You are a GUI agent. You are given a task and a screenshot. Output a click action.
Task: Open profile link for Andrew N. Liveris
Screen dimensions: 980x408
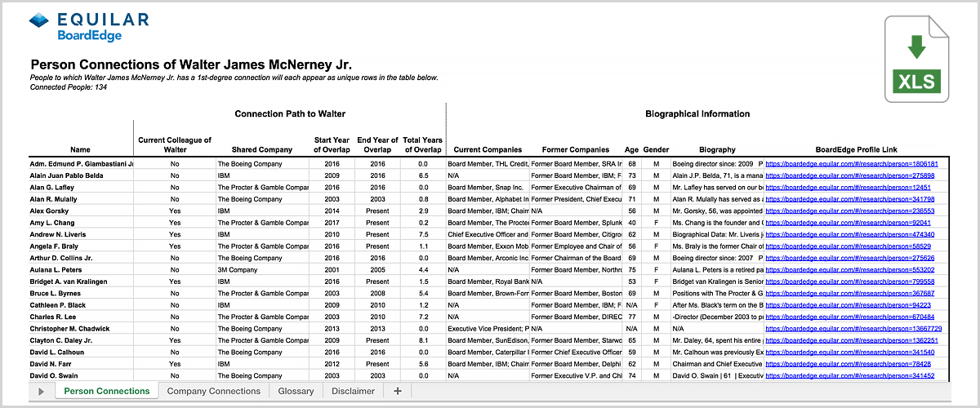click(849, 234)
